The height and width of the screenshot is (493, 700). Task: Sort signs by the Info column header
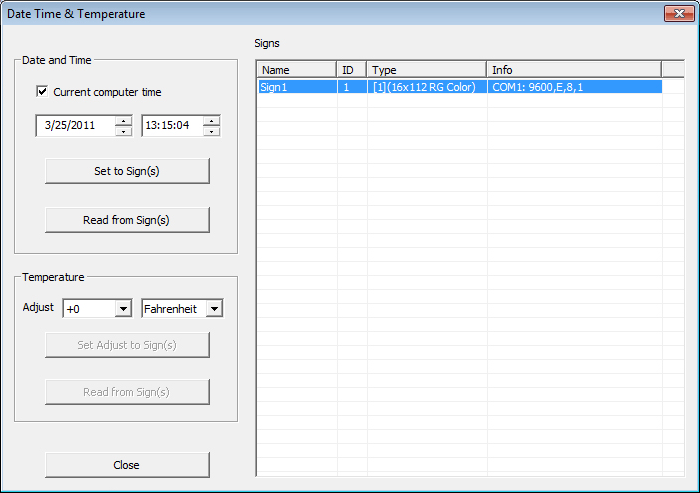(574, 70)
